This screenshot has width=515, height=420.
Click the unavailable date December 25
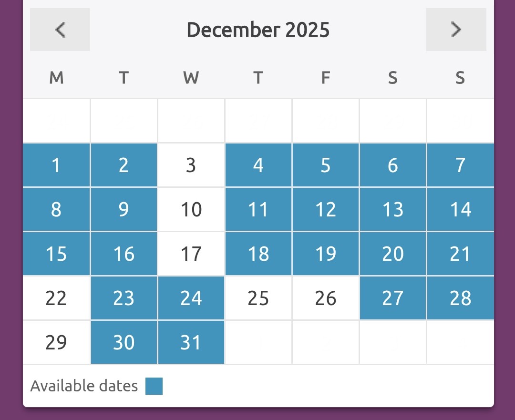[x=258, y=298]
